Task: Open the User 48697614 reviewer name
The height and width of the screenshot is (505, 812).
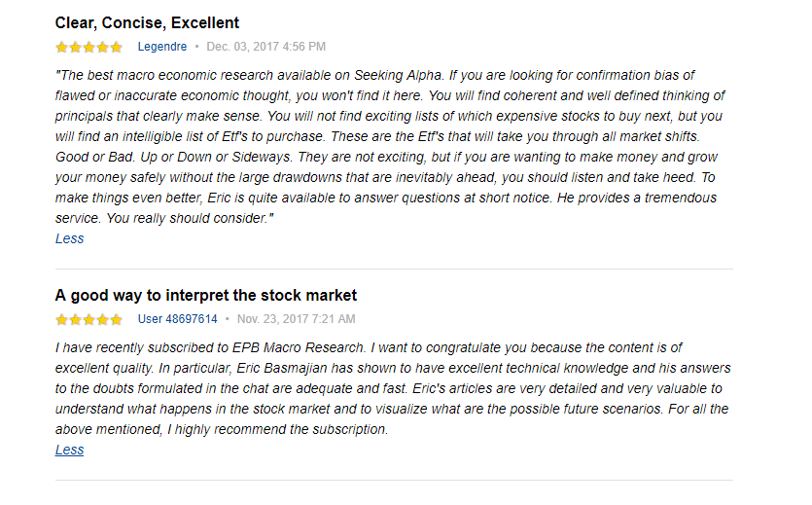Action: click(x=177, y=319)
